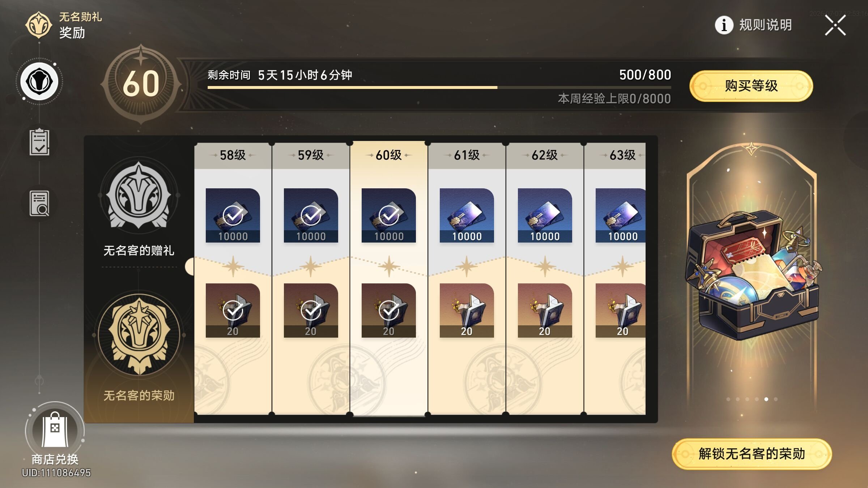
Task: Select level 61 credits reward 10000
Action: coord(467,215)
